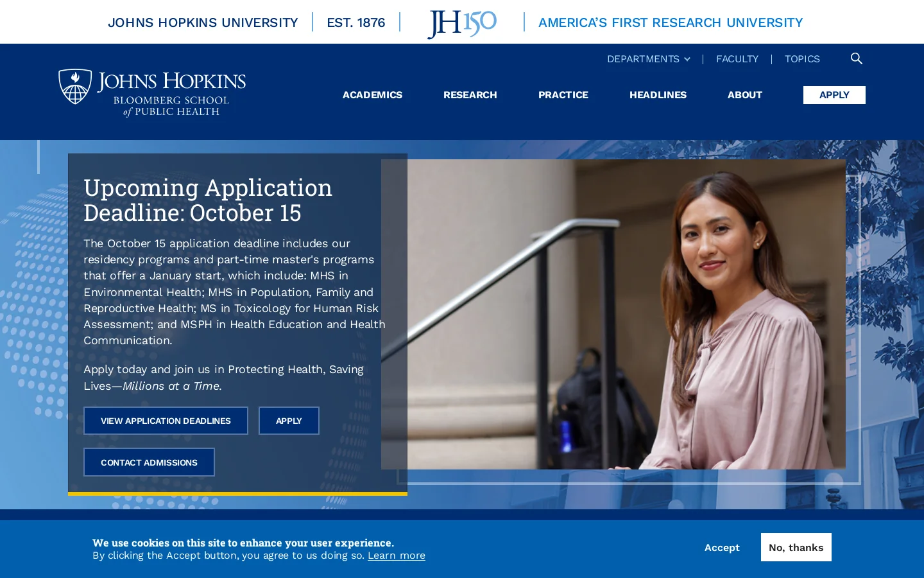This screenshot has height=578, width=924.
Task: Click the Apply button in hero panel
Action: 289,421
